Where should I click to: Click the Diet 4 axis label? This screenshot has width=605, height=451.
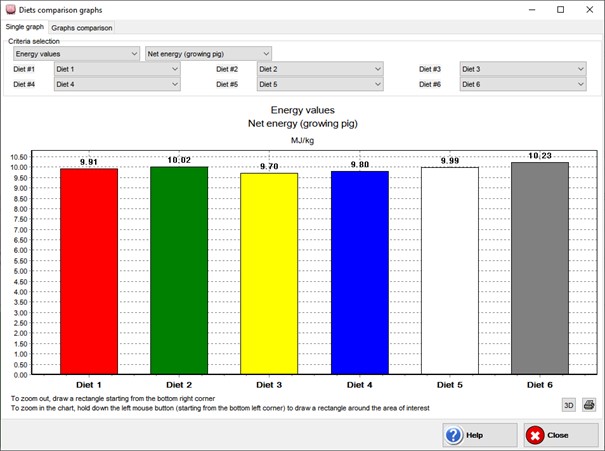click(x=360, y=385)
